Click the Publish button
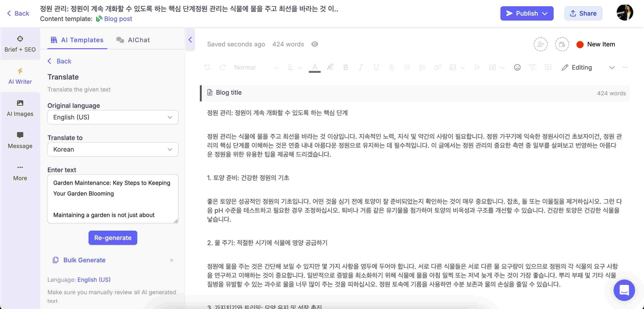The image size is (644, 309). tap(527, 13)
